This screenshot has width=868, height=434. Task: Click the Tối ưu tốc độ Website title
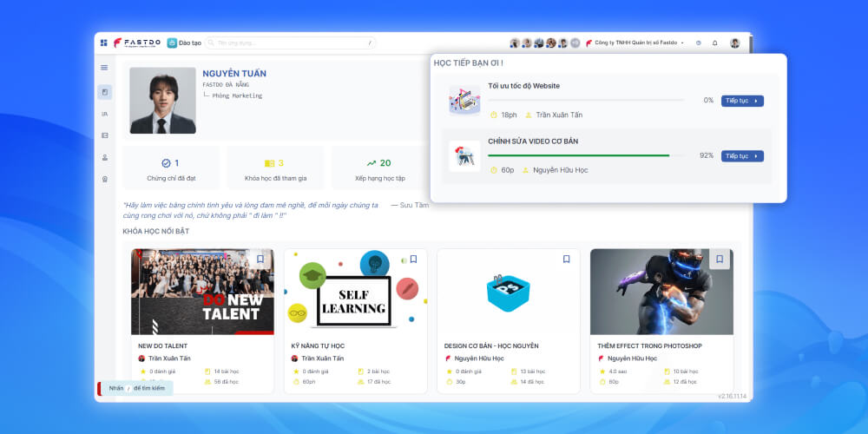(523, 86)
